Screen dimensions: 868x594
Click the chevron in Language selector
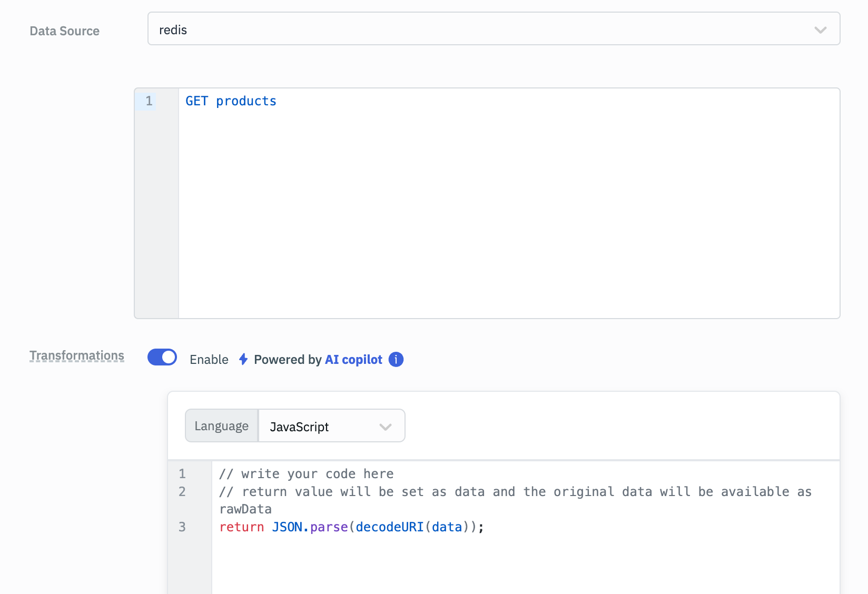click(386, 427)
